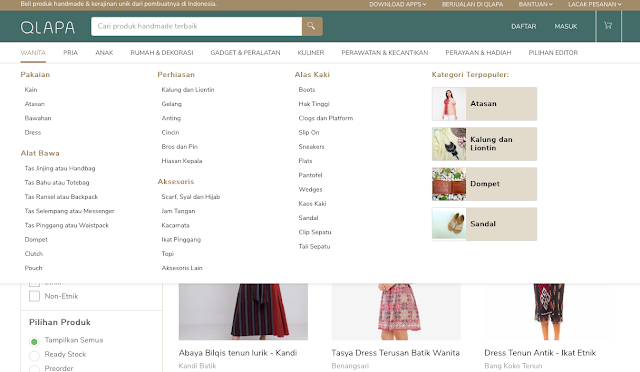
Task: Open Alas Kaki category heading
Action: coord(312,75)
